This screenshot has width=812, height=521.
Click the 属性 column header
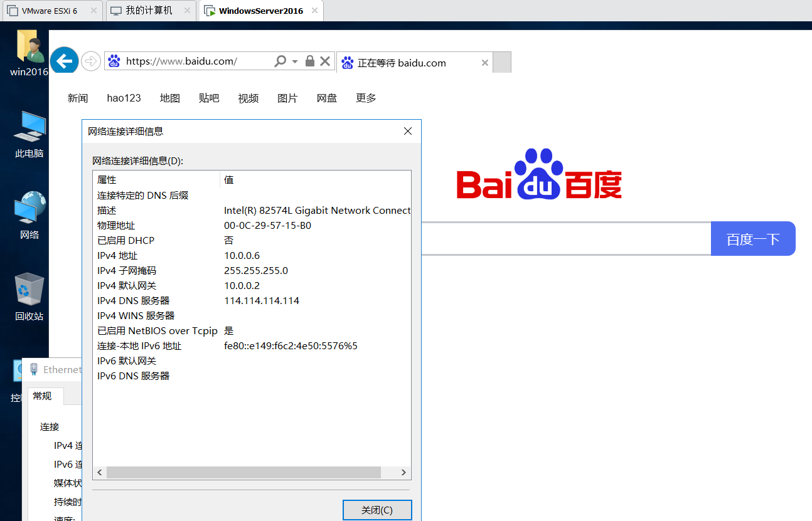pos(156,179)
